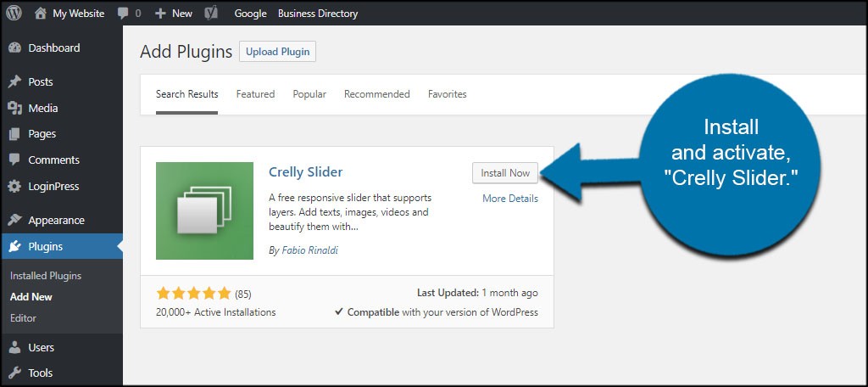Open the comments bubble icon in admin bar
This screenshot has height=387, width=868.
tap(123, 14)
